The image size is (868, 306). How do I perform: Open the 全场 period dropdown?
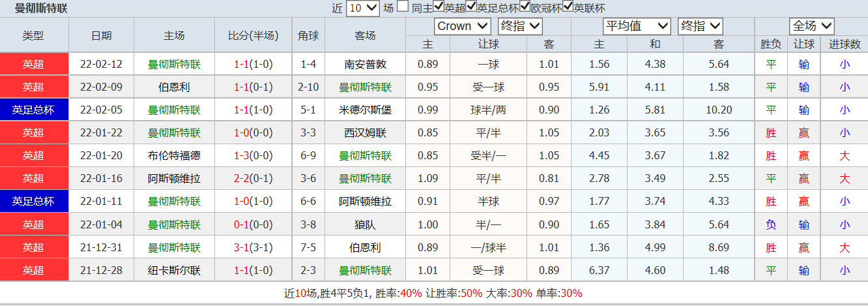pos(811,26)
